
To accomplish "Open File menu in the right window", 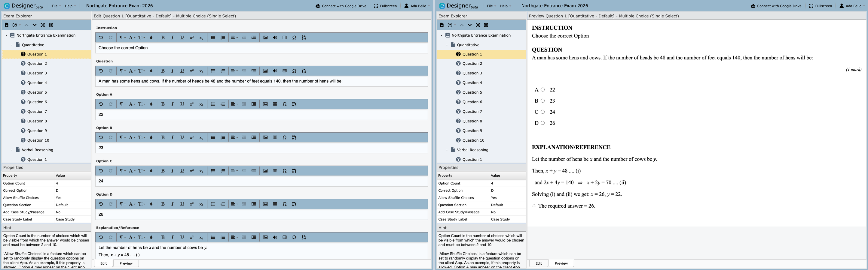I will [x=491, y=6].
